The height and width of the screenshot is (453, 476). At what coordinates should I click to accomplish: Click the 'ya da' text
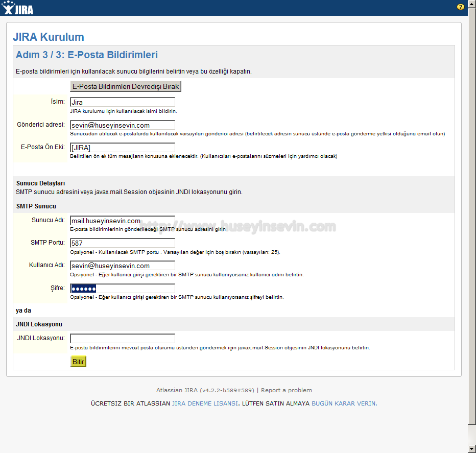pyautogui.click(x=23, y=311)
